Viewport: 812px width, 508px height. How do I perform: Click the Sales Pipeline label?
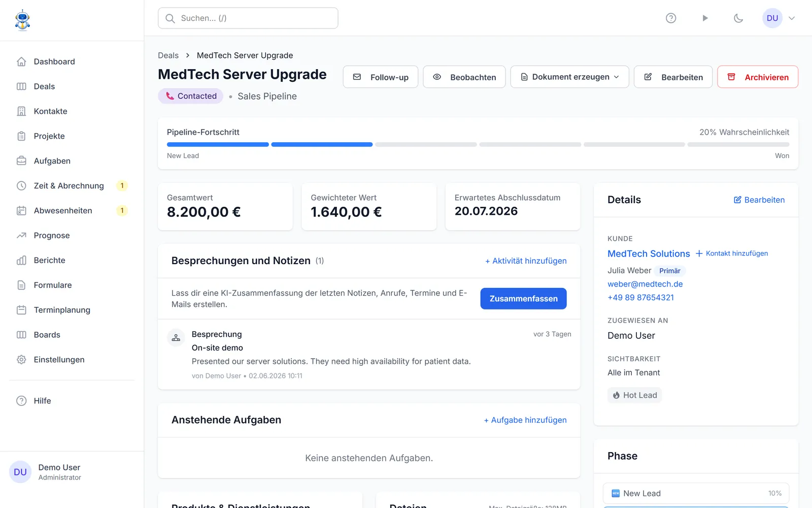(267, 96)
